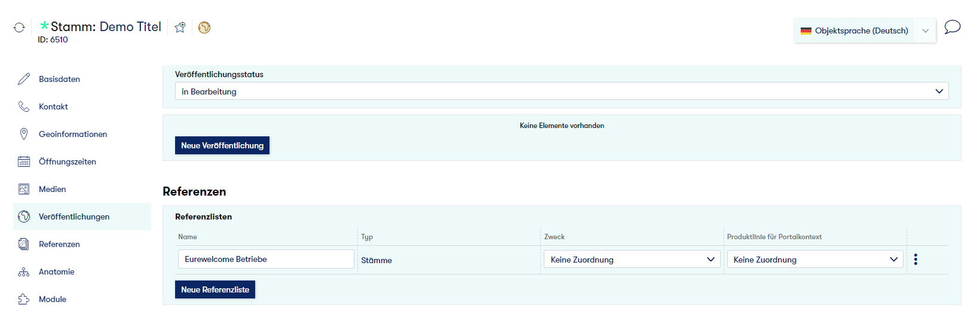Click the pencil icon for Basisdaten

pos(24,79)
